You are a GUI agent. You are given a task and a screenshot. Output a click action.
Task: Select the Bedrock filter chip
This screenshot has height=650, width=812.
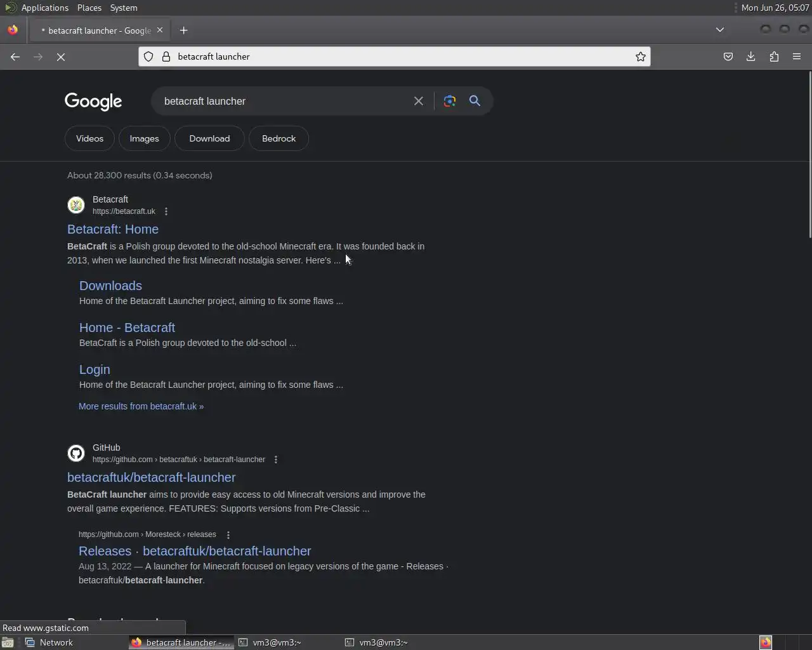(x=279, y=138)
